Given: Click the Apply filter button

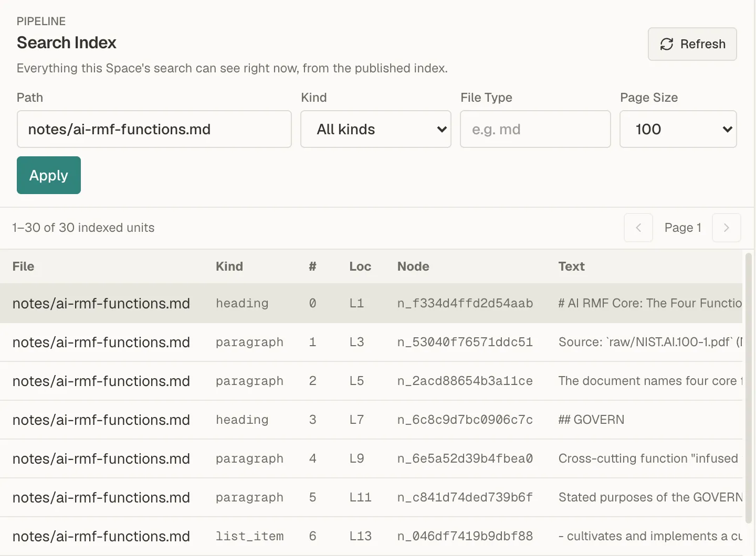Looking at the screenshot, I should pyautogui.click(x=49, y=175).
